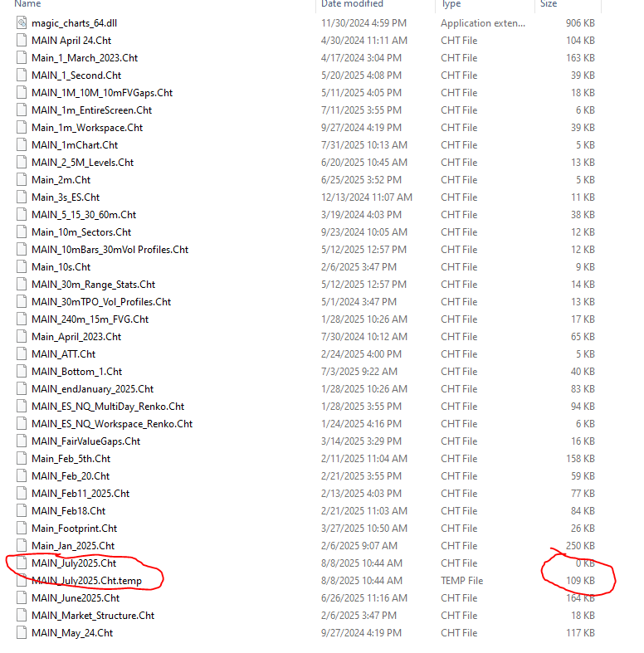Click the MAIN_30m_Range_Stats.Cht file icon

click(x=22, y=284)
